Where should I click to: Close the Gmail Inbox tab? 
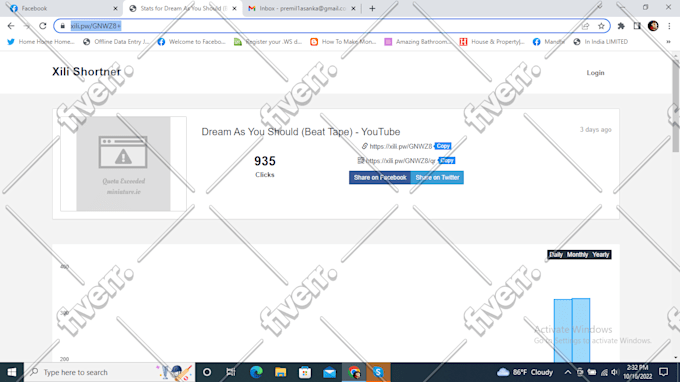point(353,8)
